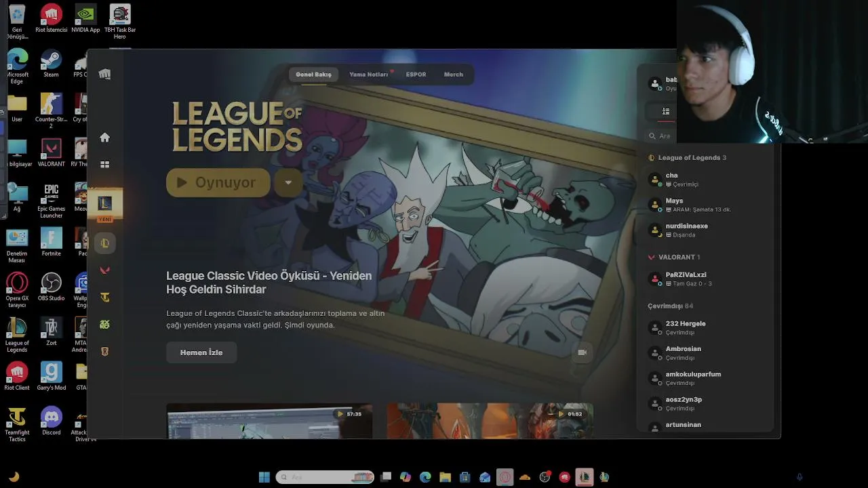
Task: Play the video thumbnail with 01:52 duration
Action: click(490, 421)
